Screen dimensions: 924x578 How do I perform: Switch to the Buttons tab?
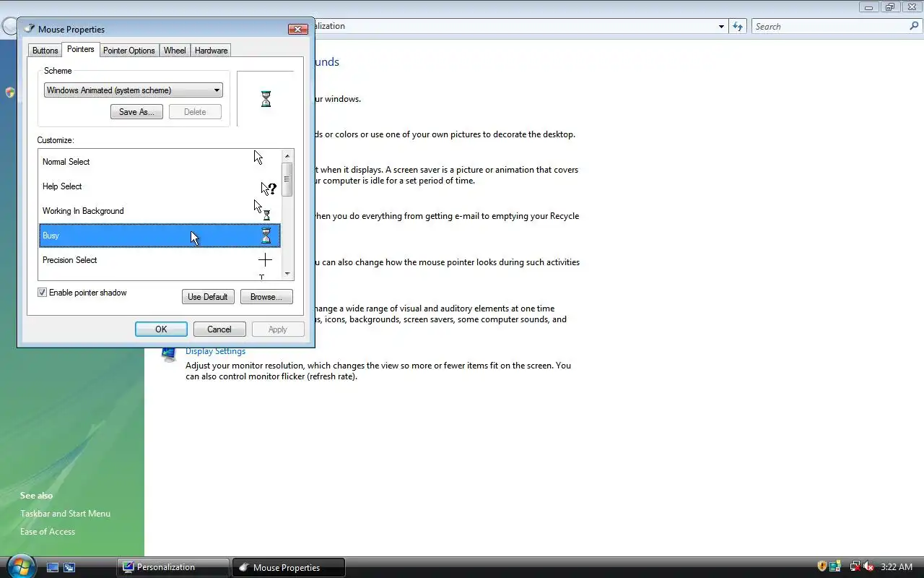pyautogui.click(x=45, y=51)
